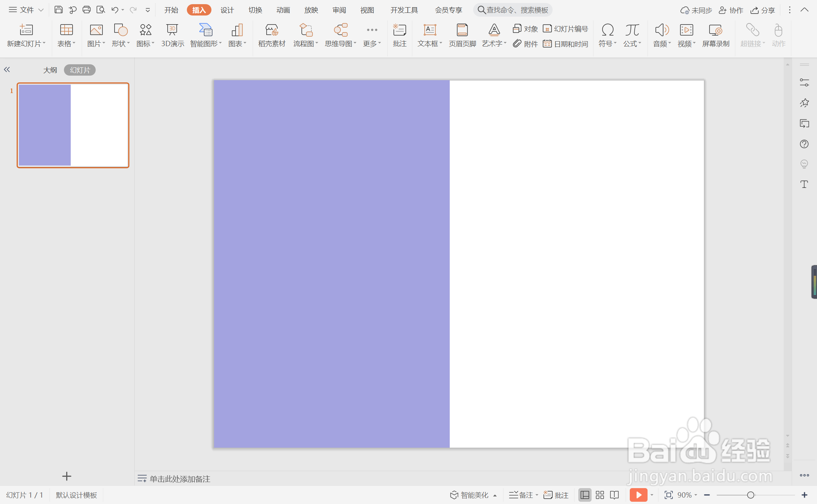The width and height of the screenshot is (817, 504).
Task: Insert a comment with 批注 ribbon icon
Action: [399, 36]
